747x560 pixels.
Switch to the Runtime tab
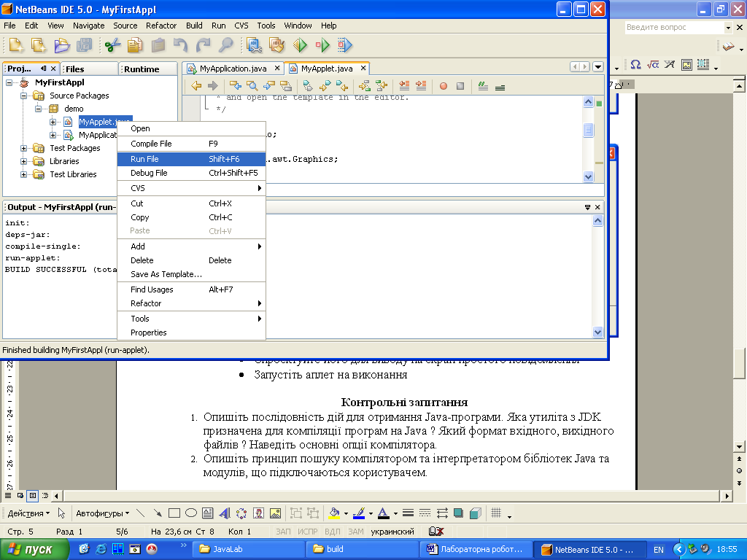pyautogui.click(x=149, y=69)
